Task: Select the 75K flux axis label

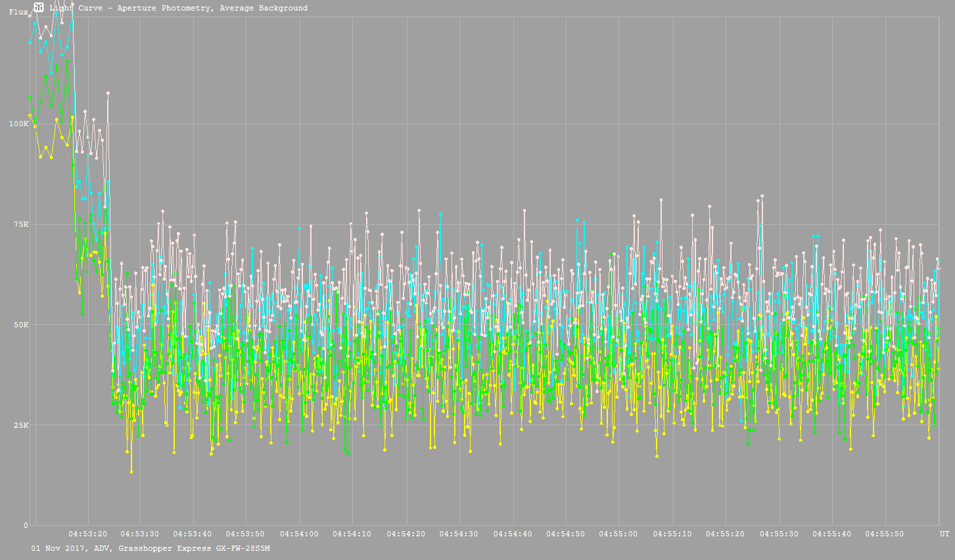Action: coord(21,224)
